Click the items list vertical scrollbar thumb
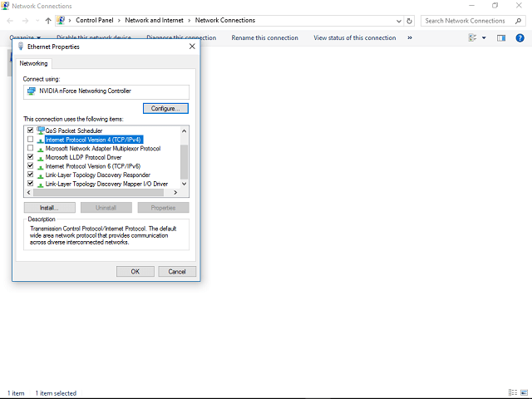532x399 pixels. (184, 162)
